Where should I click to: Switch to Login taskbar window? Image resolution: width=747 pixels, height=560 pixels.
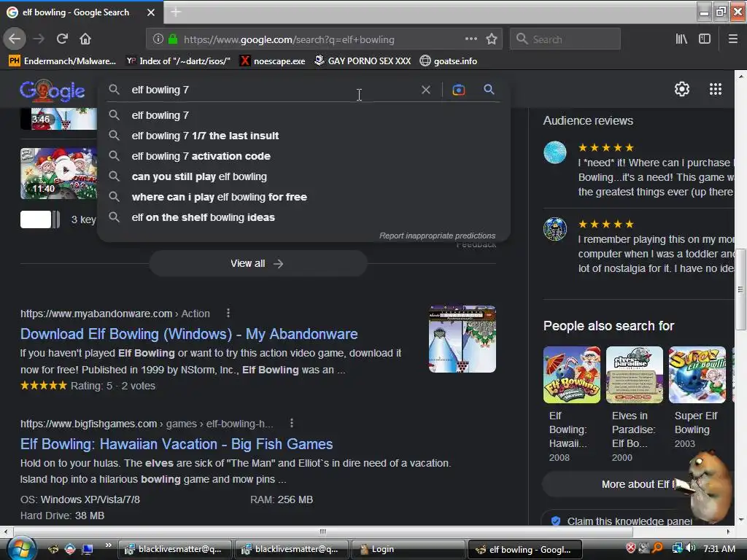click(408, 549)
